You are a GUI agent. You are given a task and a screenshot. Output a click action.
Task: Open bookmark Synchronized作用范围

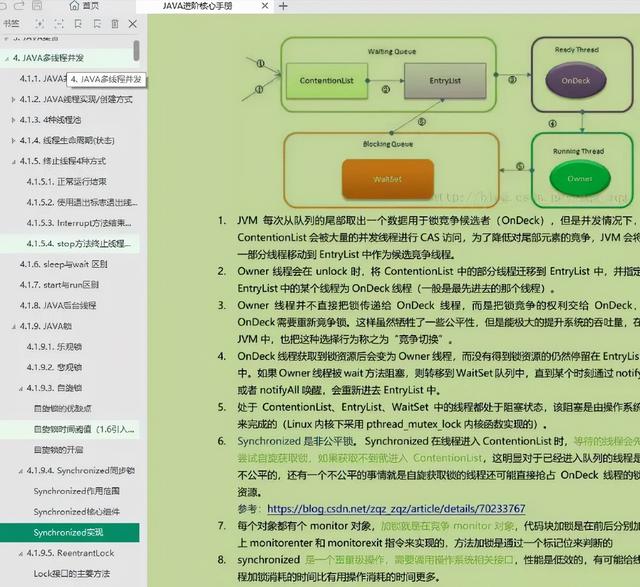point(77,491)
